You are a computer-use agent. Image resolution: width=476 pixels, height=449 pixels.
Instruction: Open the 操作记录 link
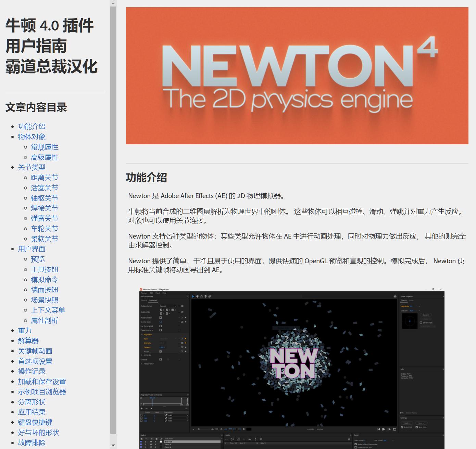32,371
